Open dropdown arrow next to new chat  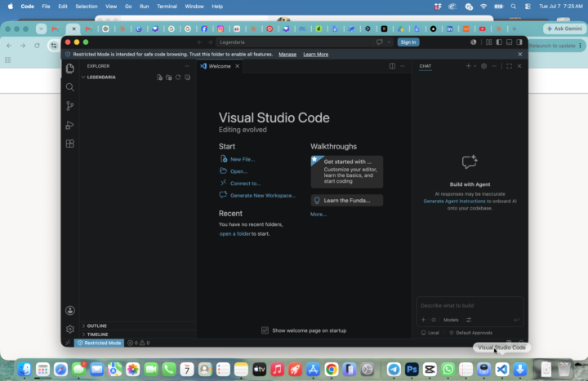click(x=475, y=66)
